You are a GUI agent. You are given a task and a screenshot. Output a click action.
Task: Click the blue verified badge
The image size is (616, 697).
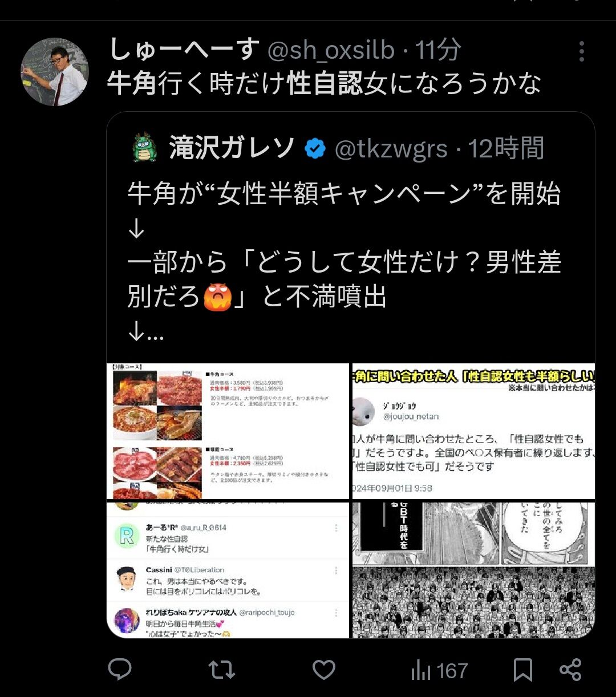pyautogui.click(x=315, y=149)
